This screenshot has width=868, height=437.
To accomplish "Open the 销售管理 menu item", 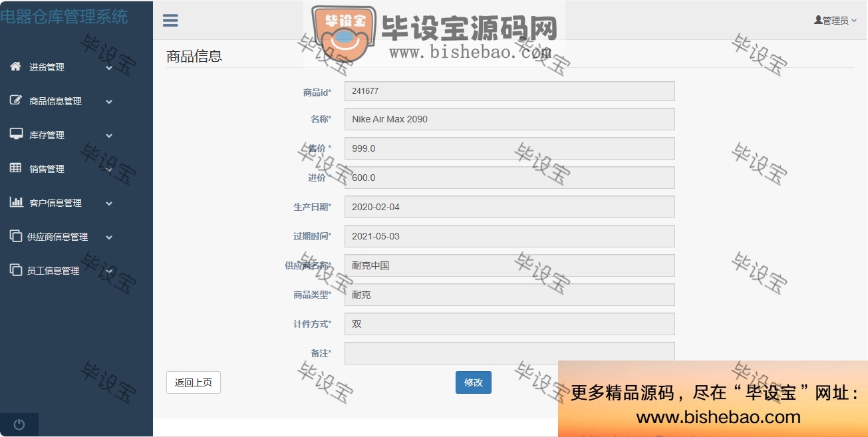I will tap(47, 169).
